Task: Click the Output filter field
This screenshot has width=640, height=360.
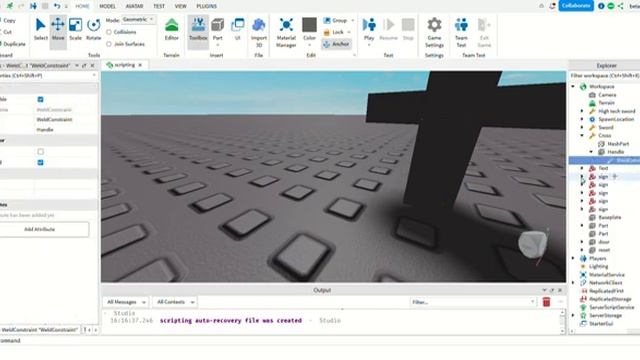Action: [473, 302]
